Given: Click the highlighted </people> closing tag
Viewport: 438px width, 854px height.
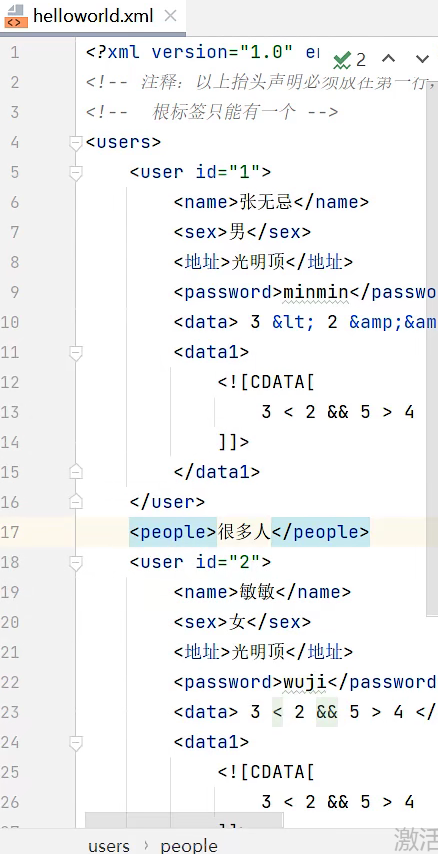Looking at the screenshot, I should point(320,532).
